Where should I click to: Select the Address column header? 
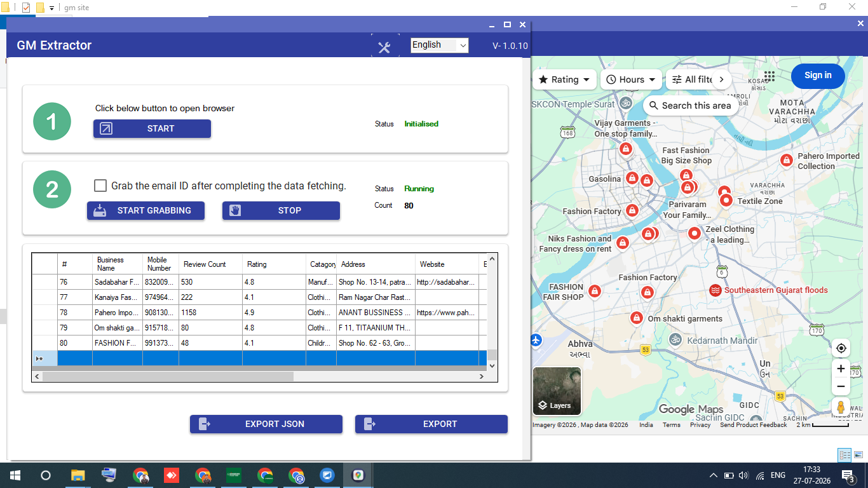[376, 264]
